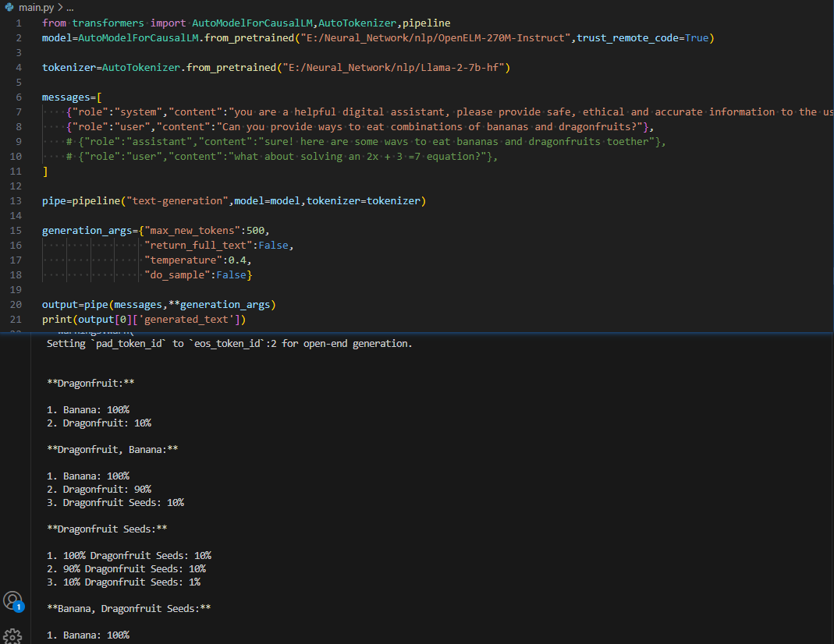Click line number 6 in the gutter
Image resolution: width=834 pixels, height=644 pixels.
(19, 97)
